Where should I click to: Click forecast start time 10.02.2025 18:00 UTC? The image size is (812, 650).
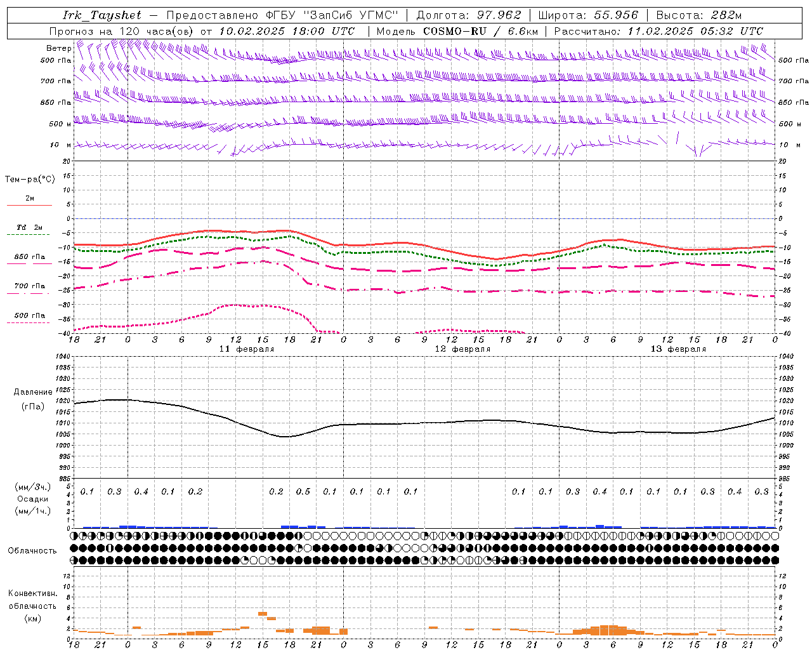(287, 31)
